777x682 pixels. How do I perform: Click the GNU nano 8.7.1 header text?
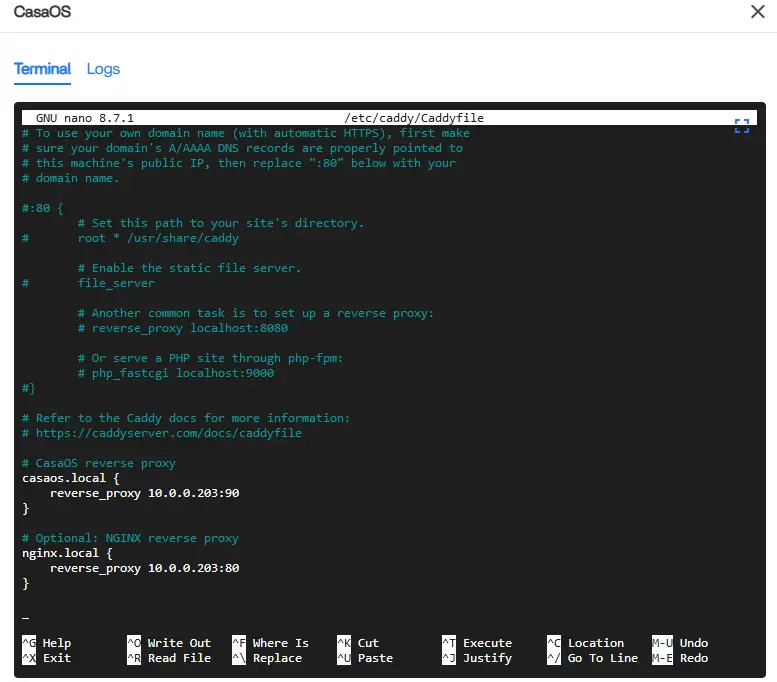(85, 118)
